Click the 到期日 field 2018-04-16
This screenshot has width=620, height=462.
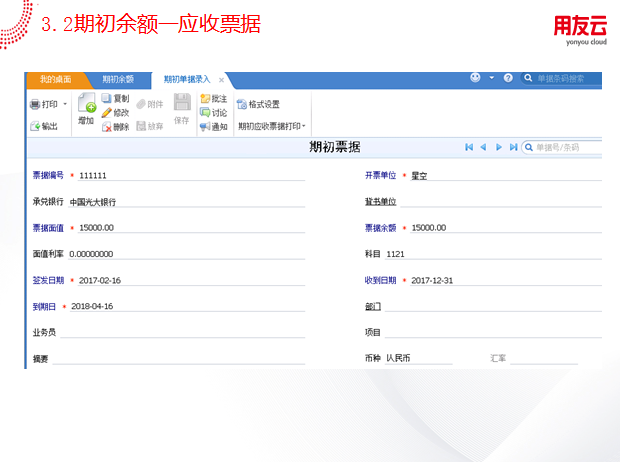click(x=187, y=306)
